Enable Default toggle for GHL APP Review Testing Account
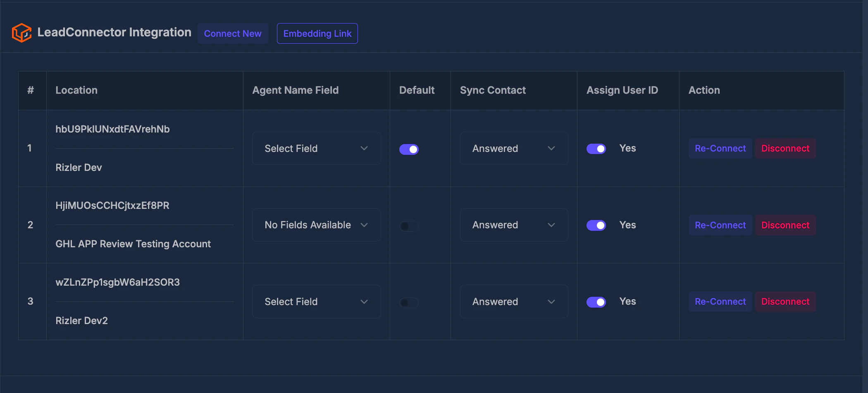 [409, 226]
